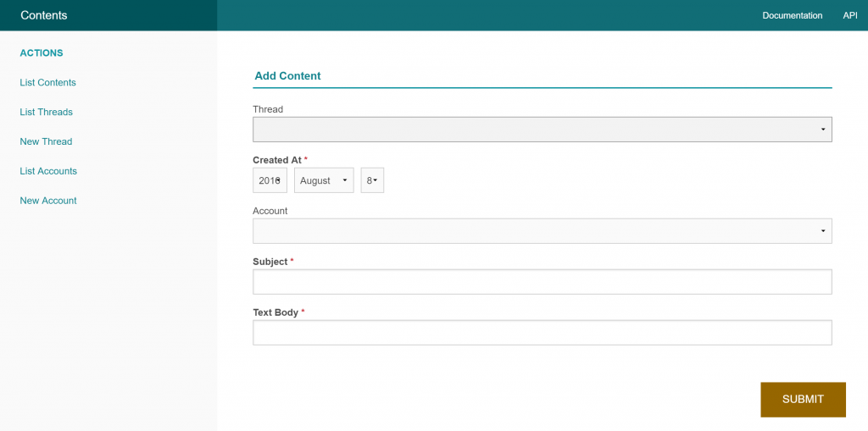The height and width of the screenshot is (431, 868).
Task: Click the Text Body field label
Action: point(275,312)
